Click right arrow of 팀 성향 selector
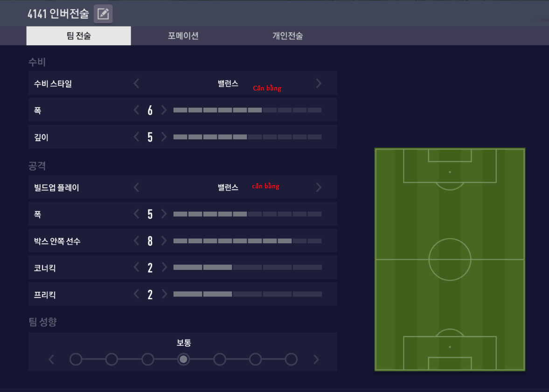 [x=316, y=359]
